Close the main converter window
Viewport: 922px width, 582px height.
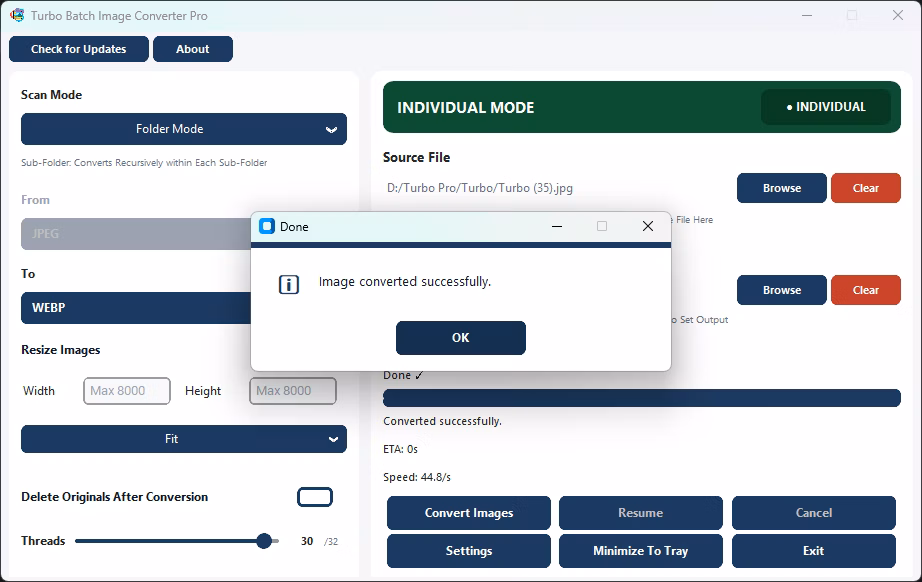pos(897,15)
